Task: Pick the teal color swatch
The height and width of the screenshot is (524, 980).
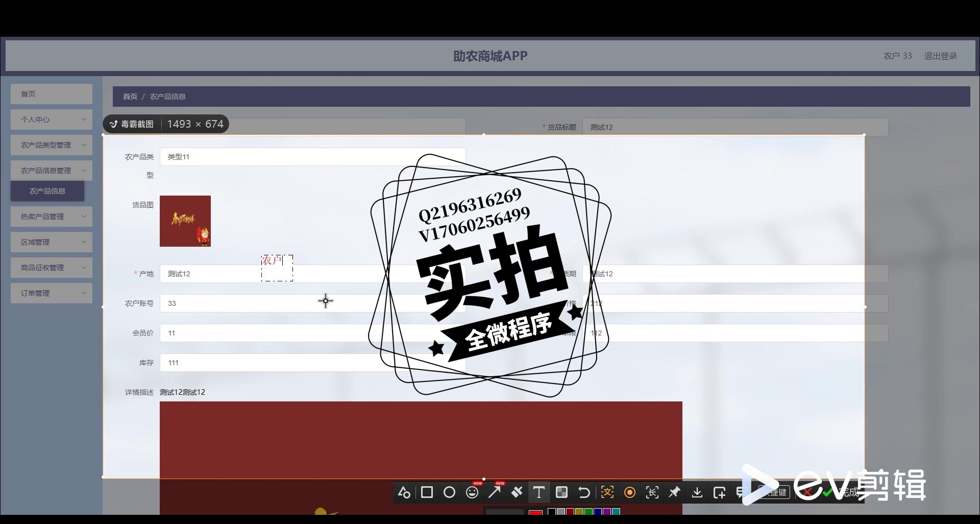Action: point(616,512)
